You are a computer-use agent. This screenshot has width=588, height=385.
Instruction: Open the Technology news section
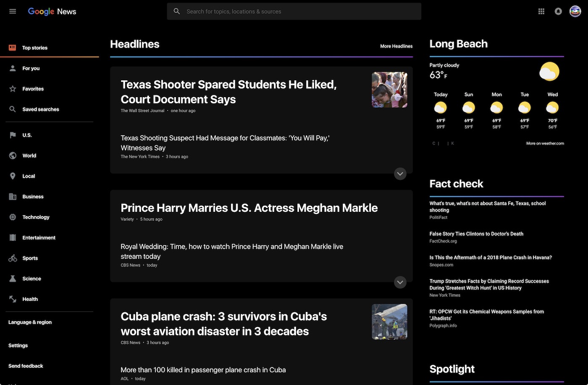[x=36, y=217]
